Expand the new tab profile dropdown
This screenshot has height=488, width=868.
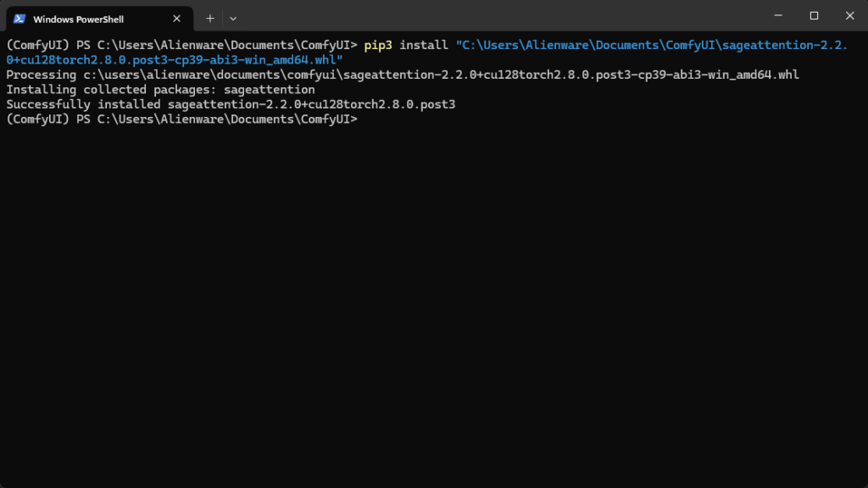click(233, 19)
